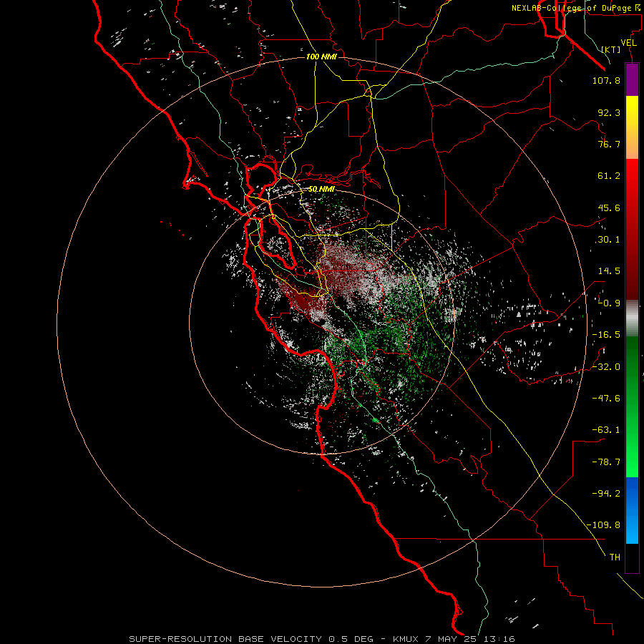The height and width of the screenshot is (644, 644).
Task: Select the 100 NMI range ring label
Action: (x=321, y=57)
